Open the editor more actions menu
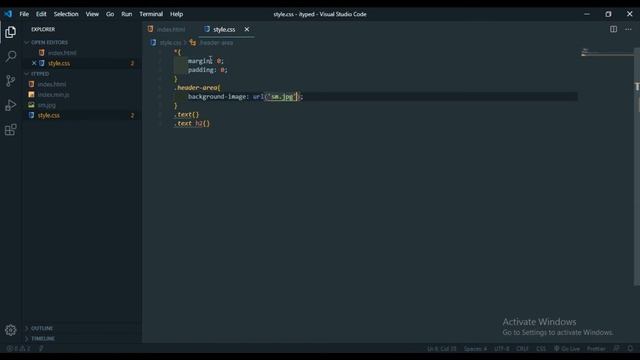Image resolution: width=640 pixels, height=360 pixels. [x=628, y=29]
